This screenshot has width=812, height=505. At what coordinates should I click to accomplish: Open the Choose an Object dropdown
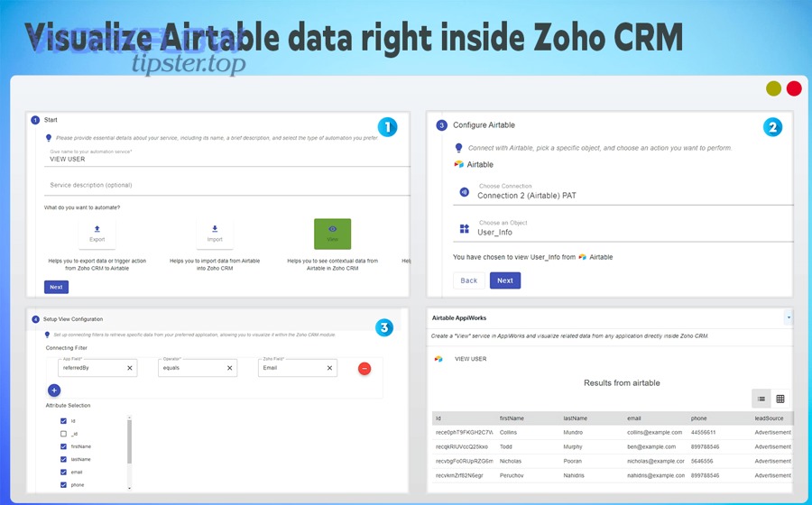[623, 229]
